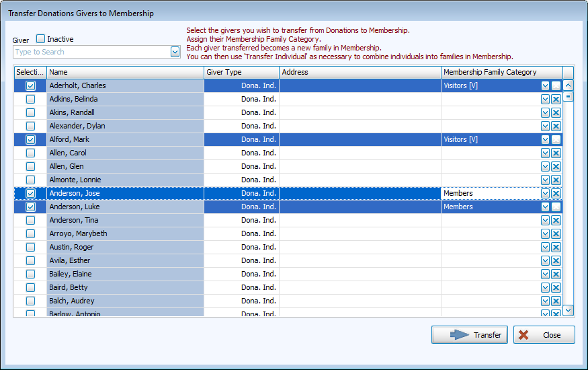Enable the Inactive giver checkbox

[x=41, y=39]
